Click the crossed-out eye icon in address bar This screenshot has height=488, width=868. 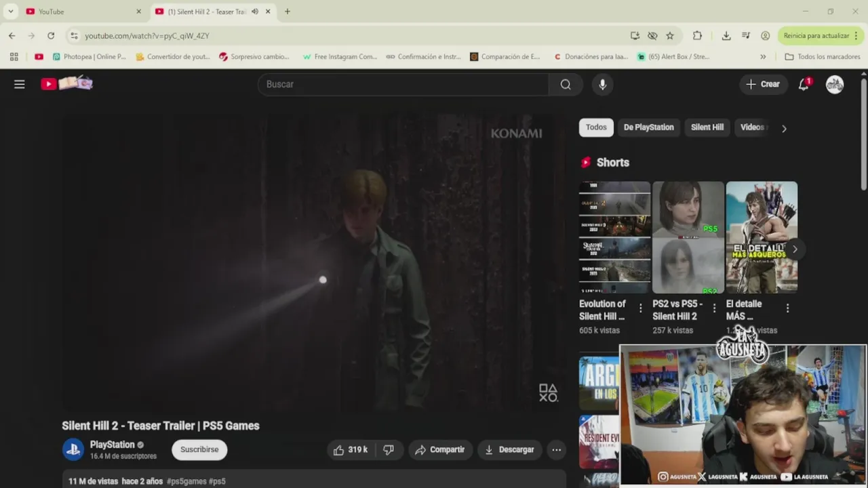point(652,35)
